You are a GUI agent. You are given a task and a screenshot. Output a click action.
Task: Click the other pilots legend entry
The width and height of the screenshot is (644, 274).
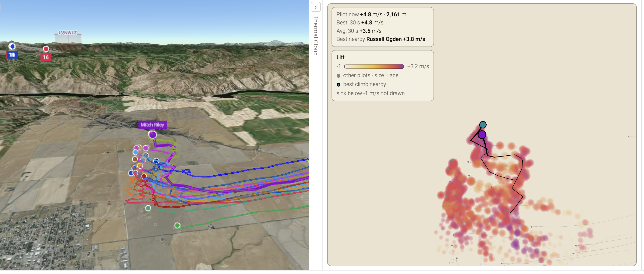(x=367, y=75)
